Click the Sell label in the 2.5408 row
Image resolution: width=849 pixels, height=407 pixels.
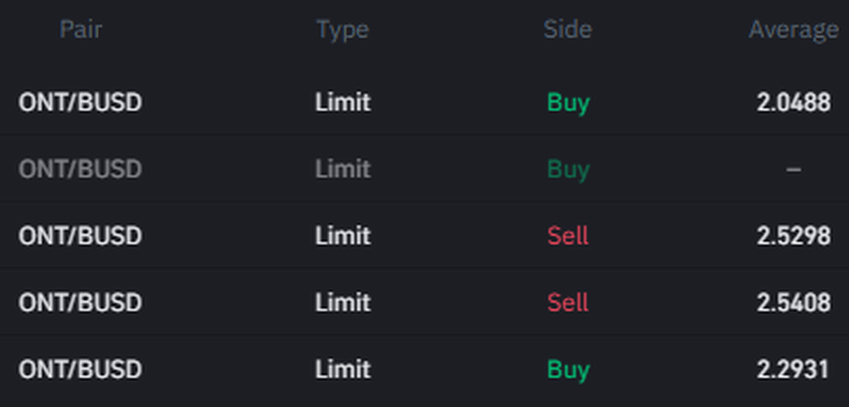click(x=568, y=302)
